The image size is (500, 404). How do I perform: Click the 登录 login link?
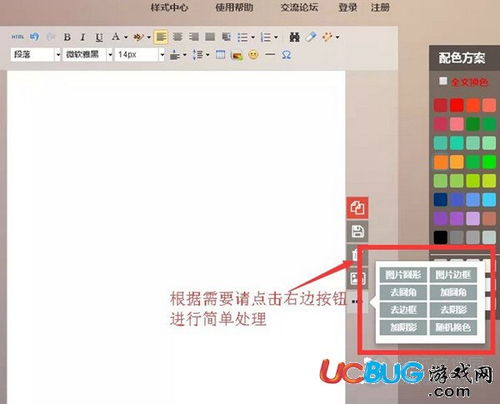(x=348, y=7)
